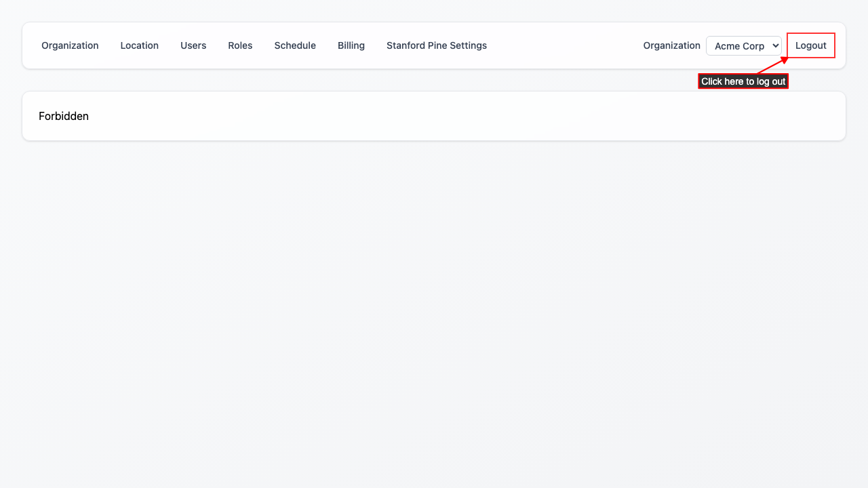868x488 pixels.
Task: Open Stanford Pine Settings
Action: coord(436,45)
